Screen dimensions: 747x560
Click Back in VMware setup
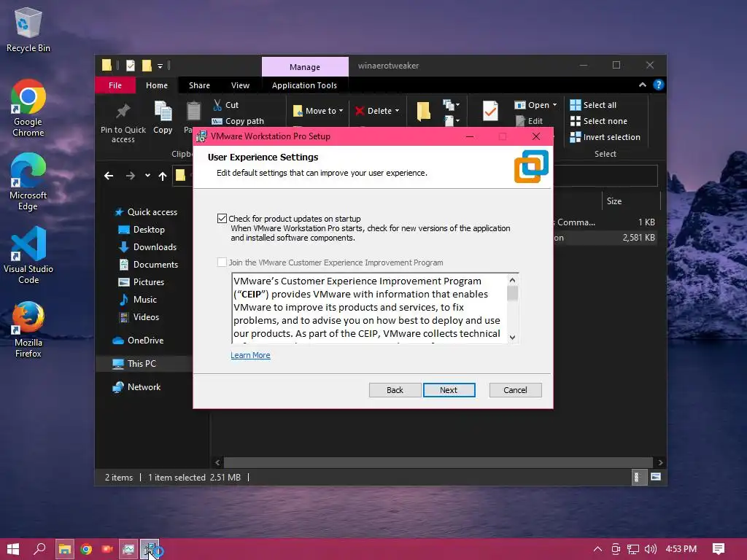[x=395, y=390]
